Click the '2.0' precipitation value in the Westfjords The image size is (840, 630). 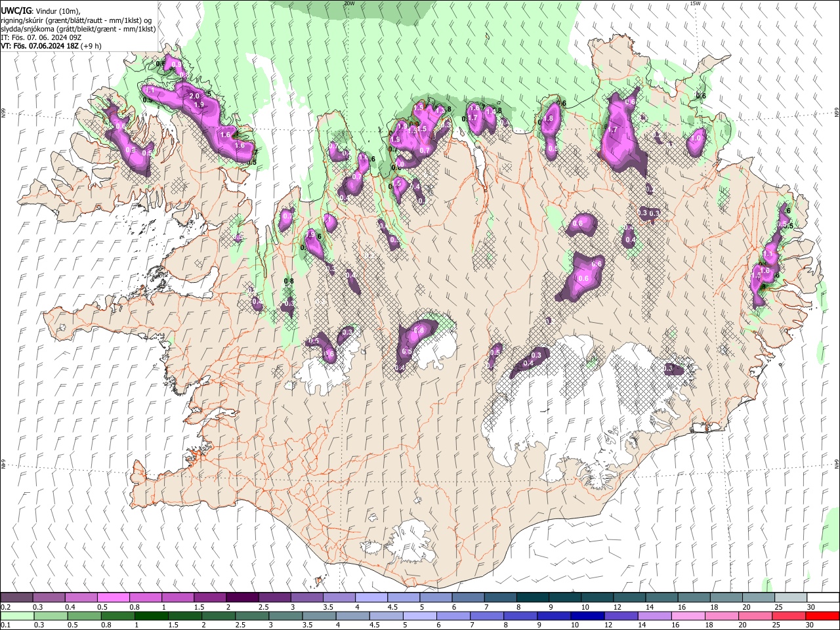coord(194,96)
